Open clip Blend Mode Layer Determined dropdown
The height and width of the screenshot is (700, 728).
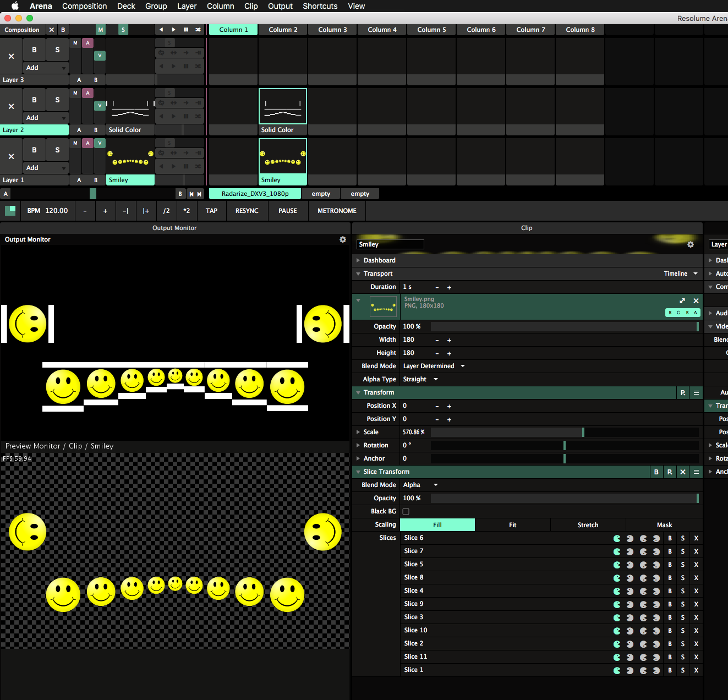[x=434, y=366]
